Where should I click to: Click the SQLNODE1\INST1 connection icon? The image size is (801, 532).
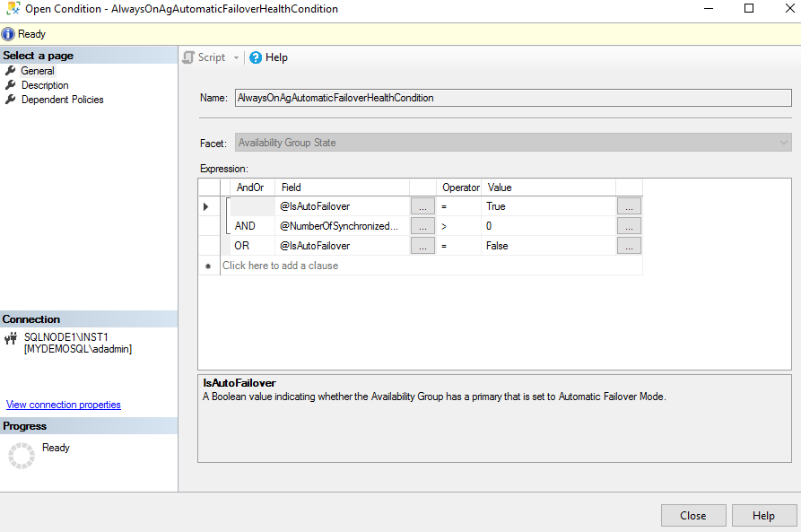(11, 339)
